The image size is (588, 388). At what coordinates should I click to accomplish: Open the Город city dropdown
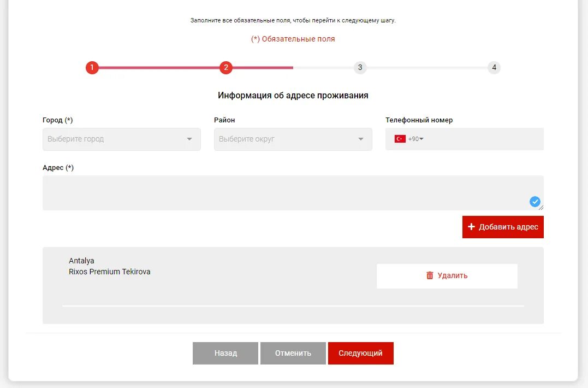click(x=122, y=139)
